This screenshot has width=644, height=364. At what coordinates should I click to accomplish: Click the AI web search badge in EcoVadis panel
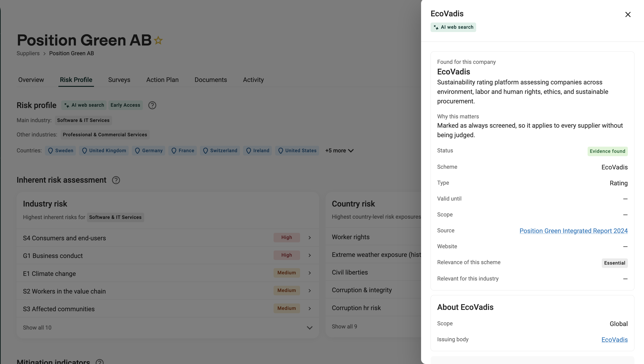click(x=453, y=27)
